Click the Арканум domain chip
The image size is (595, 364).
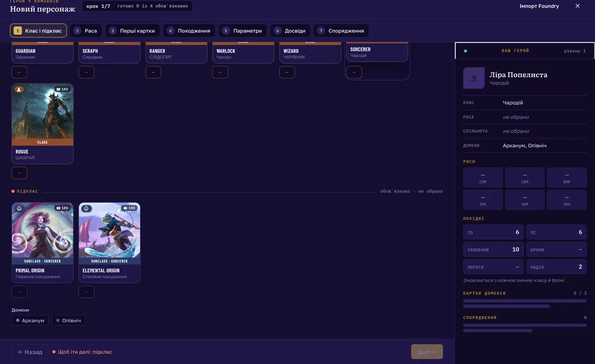(x=30, y=320)
